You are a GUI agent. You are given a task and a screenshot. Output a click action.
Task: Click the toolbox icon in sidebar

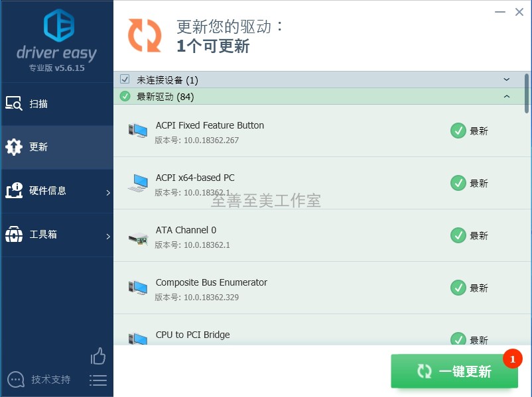[x=14, y=234]
